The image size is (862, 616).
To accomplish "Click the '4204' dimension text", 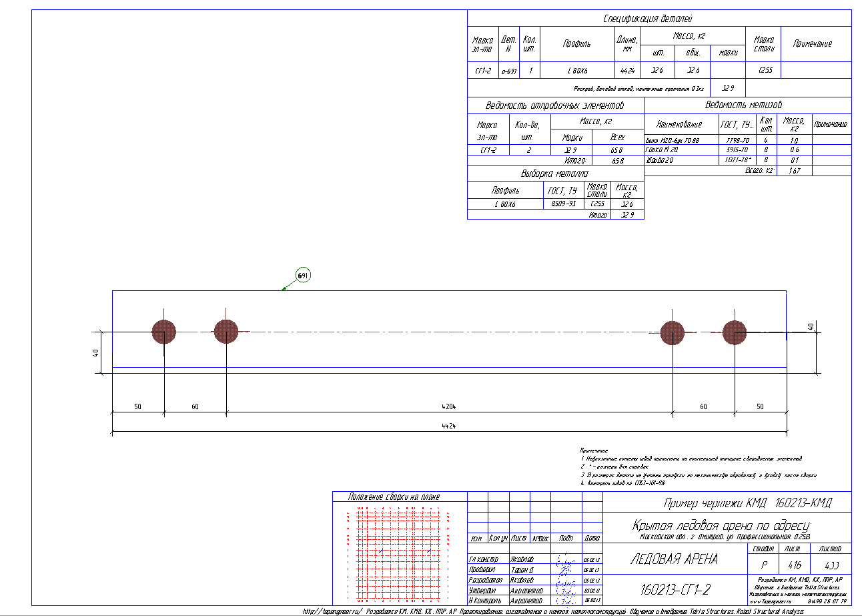I will (x=449, y=406).
